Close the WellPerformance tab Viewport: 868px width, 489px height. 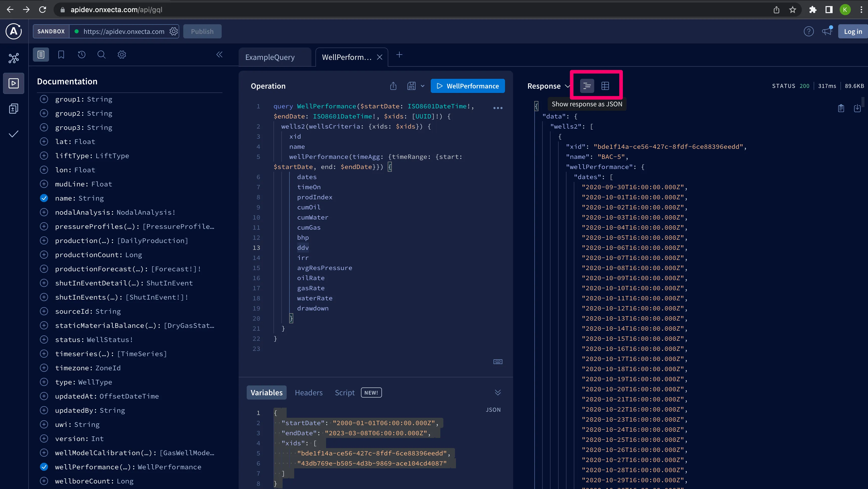point(379,57)
